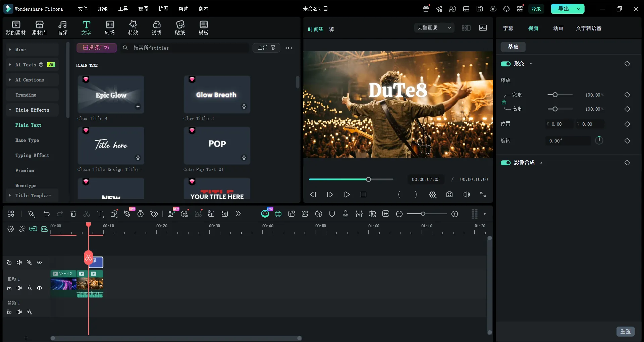This screenshot has height=342, width=644.
Task: Select the text tool in timeline toolbar
Action: click(100, 214)
